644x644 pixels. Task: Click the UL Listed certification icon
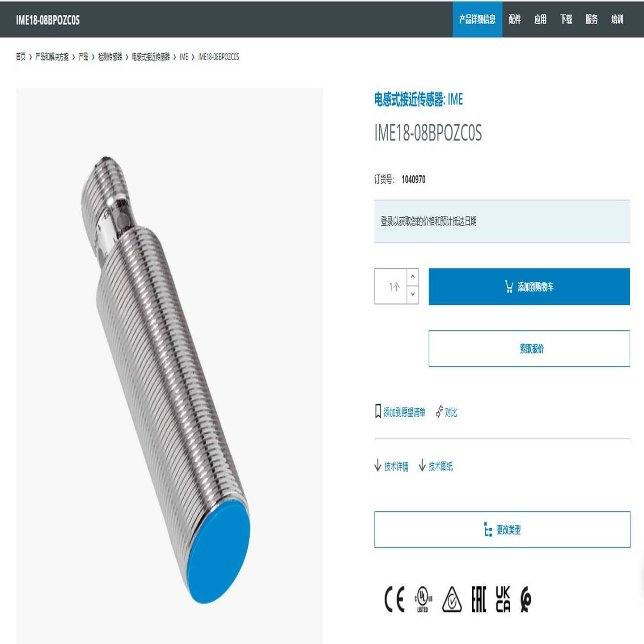[423, 599]
